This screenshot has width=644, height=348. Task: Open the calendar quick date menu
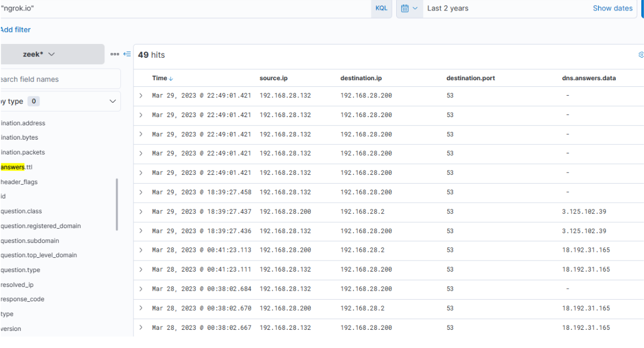(x=409, y=8)
